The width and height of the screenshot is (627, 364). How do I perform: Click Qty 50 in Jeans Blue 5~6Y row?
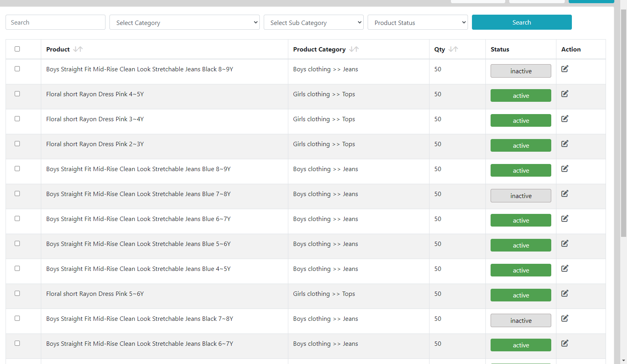coord(438,244)
